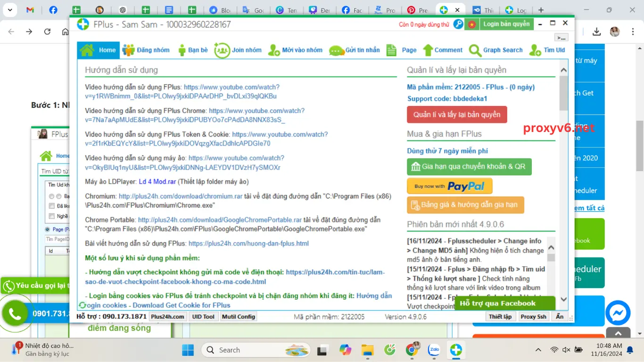644x362 pixels.
Task: Click the Plus24h.com bottom button
Action: (167, 317)
